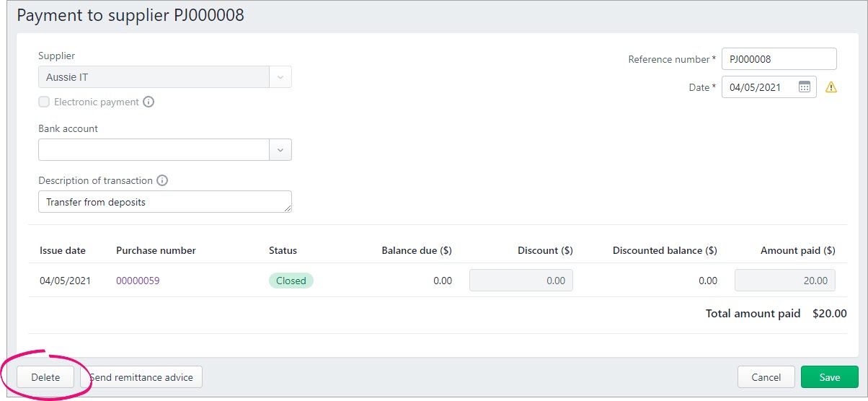Screen dimensions: 868x401
Task: Click the Issue date column header
Action: [x=63, y=250]
